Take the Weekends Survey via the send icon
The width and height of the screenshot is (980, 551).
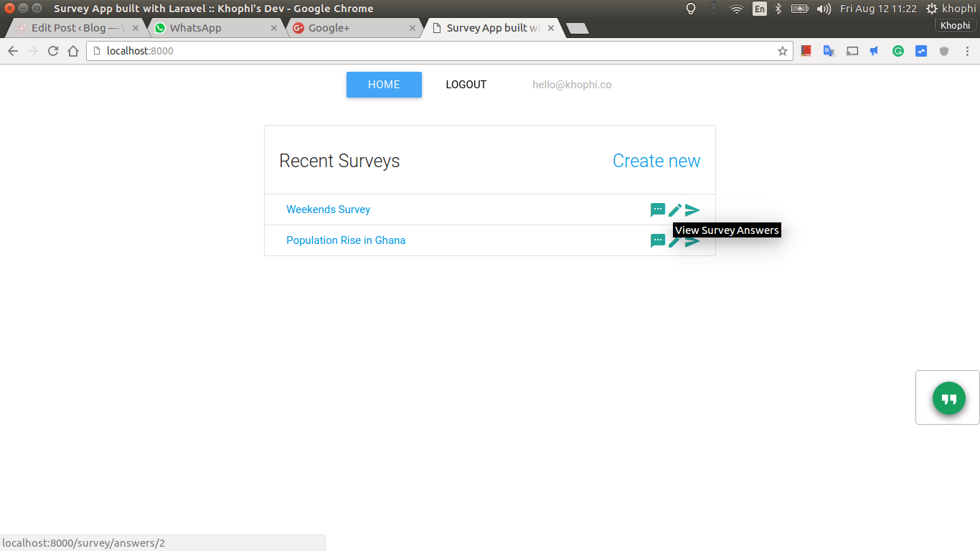pos(692,209)
